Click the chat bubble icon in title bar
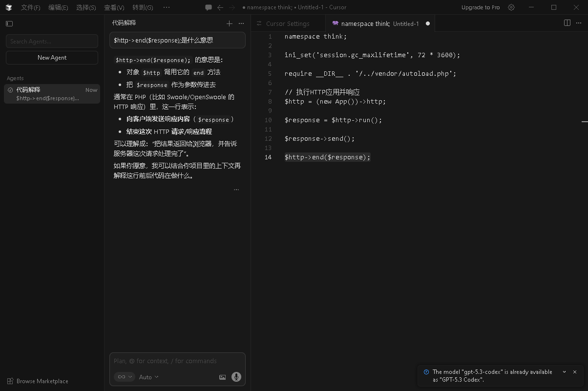Image resolution: width=588 pixels, height=391 pixels. click(209, 7)
